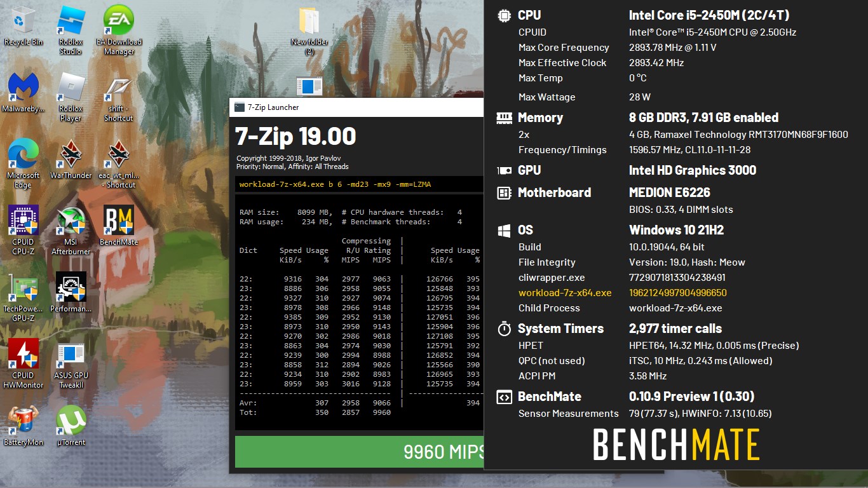Click the 'Avr:' row in 7-Zip results
Viewport: 868px width, 488px height.
click(x=315, y=403)
